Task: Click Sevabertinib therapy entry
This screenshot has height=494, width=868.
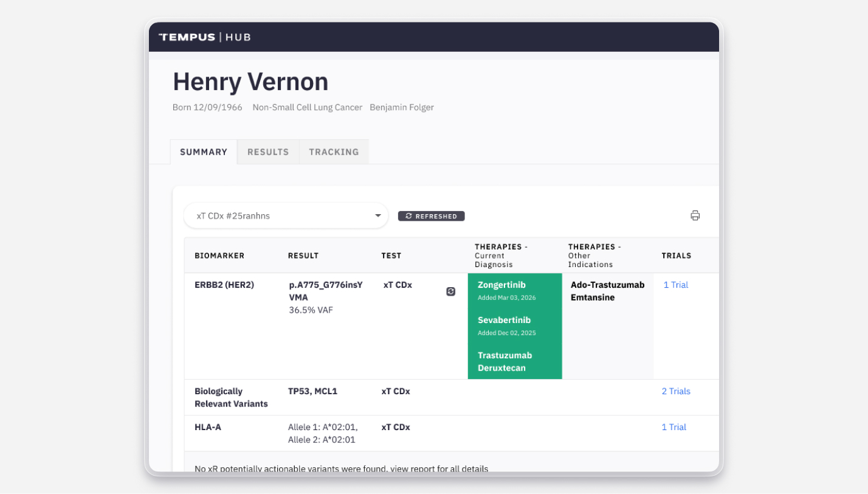Action: point(504,320)
